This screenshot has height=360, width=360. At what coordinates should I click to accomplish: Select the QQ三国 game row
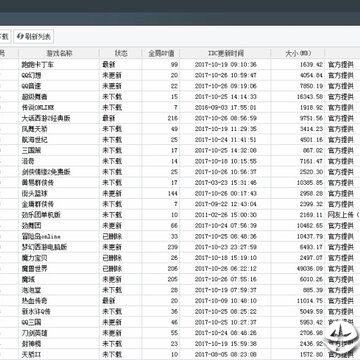pos(180,322)
